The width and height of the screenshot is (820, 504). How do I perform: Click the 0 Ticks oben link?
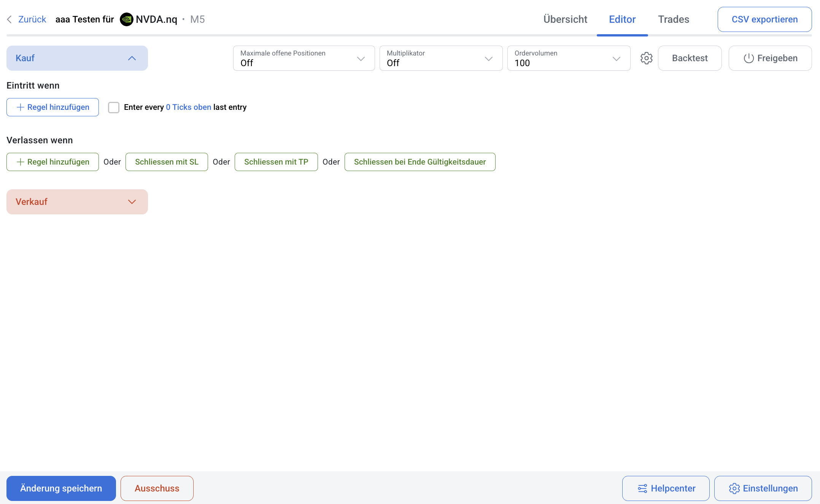[188, 107]
